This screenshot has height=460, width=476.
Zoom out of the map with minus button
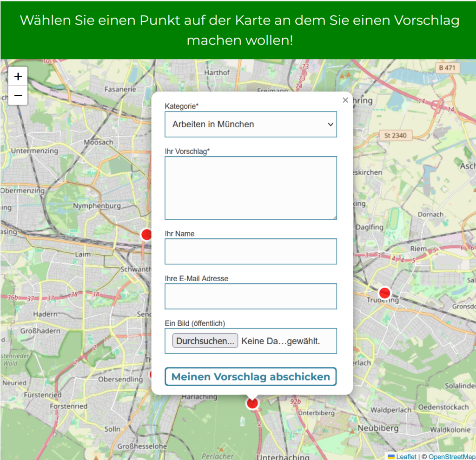tap(18, 96)
